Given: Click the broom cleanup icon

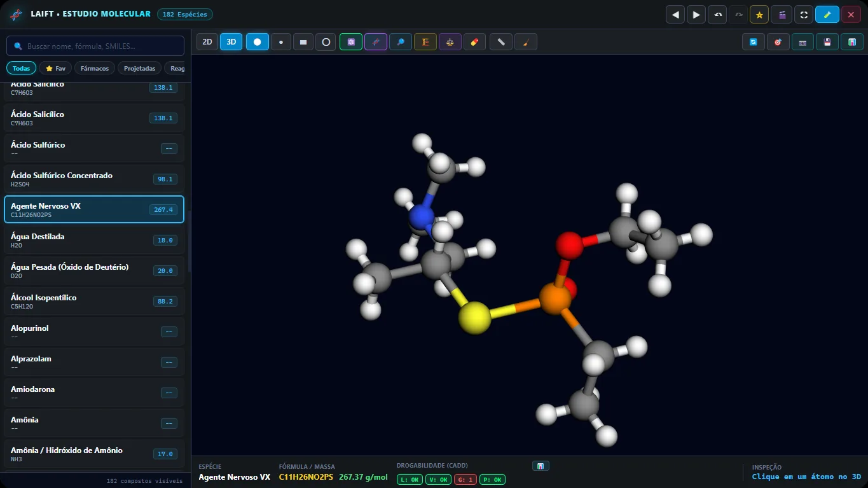Looking at the screenshot, I should point(526,42).
